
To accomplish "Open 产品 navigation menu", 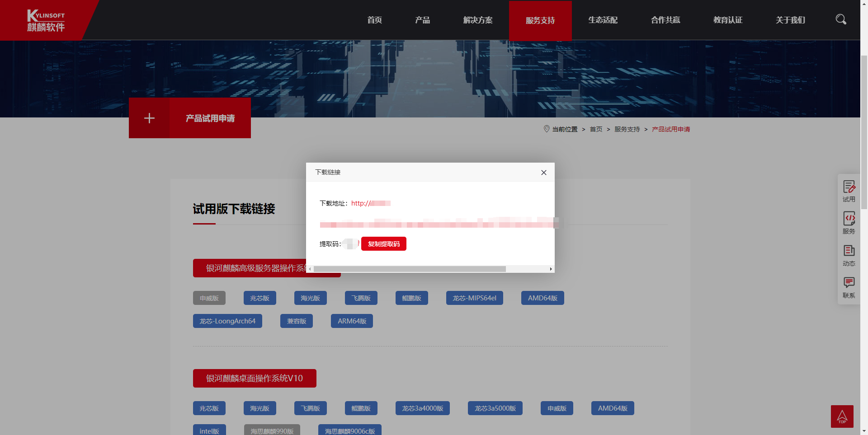I will (422, 20).
